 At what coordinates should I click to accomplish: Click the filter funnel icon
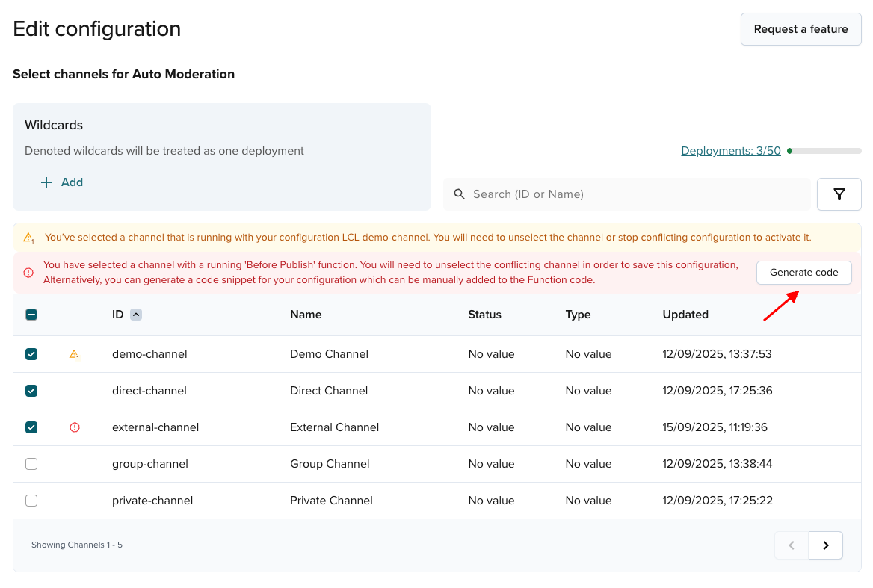(839, 194)
